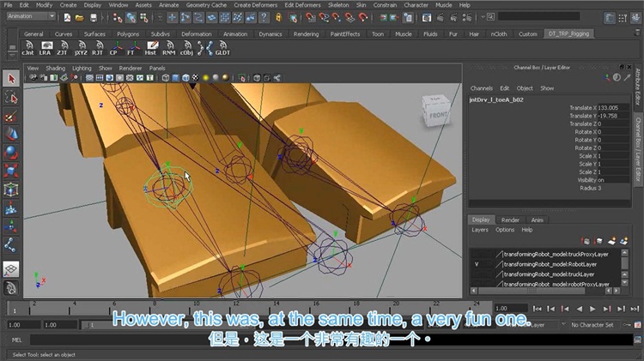Toggle visibility of RobotLayer
This screenshot has width=644, height=361.
[475, 264]
